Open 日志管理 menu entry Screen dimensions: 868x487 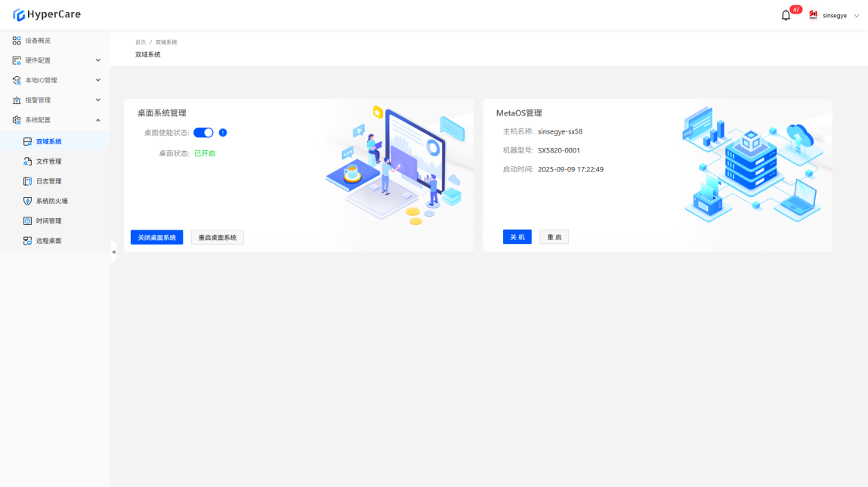click(55, 181)
